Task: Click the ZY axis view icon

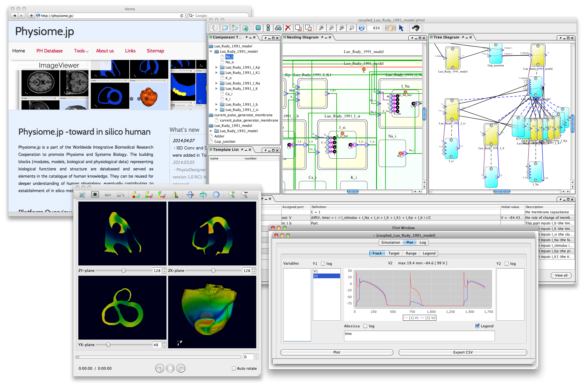Action: pyautogui.click(x=136, y=195)
